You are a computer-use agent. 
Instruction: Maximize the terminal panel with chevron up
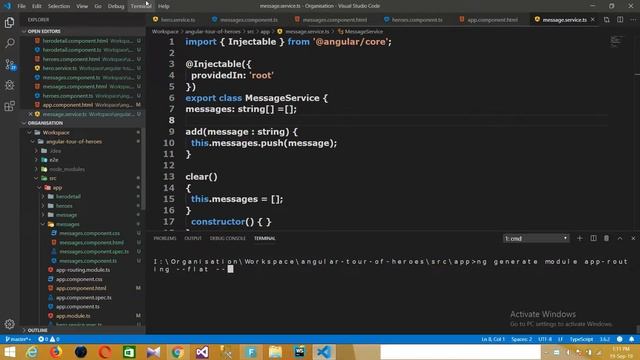click(620, 238)
